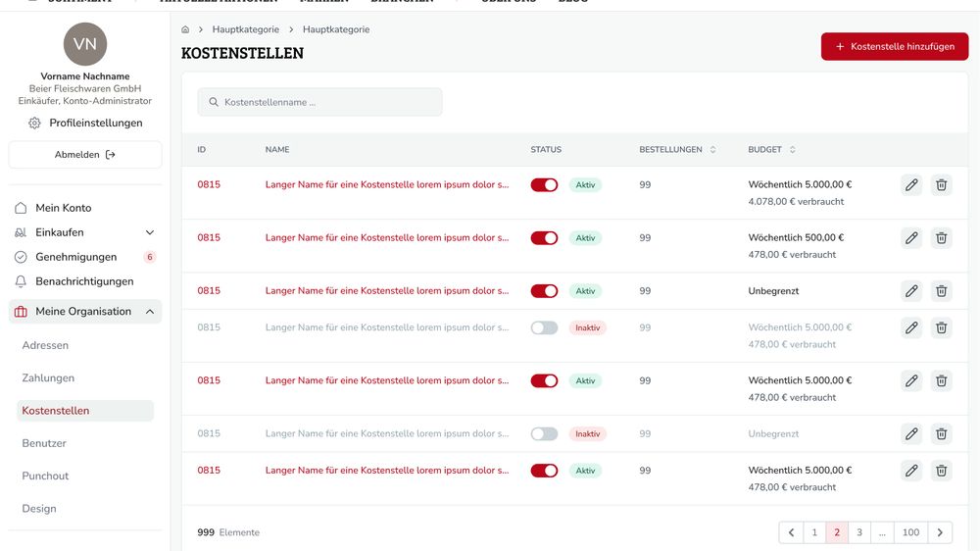The height and width of the screenshot is (551, 980).
Task: Delete the inactive Wöchentlich 5.000,00 € row
Action: click(x=941, y=327)
